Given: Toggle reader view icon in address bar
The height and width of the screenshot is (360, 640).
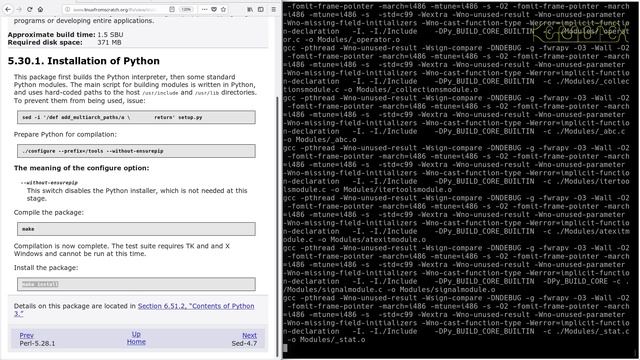Looking at the screenshot, I should click(x=172, y=9).
